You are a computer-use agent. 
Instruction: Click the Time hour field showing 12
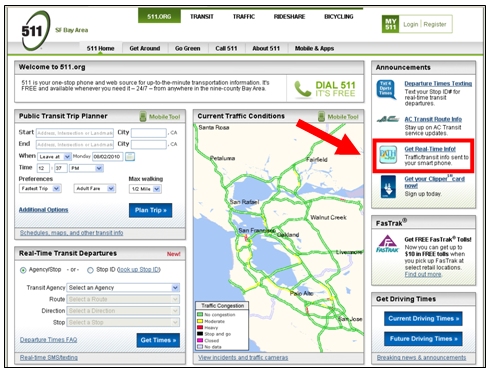43,168
